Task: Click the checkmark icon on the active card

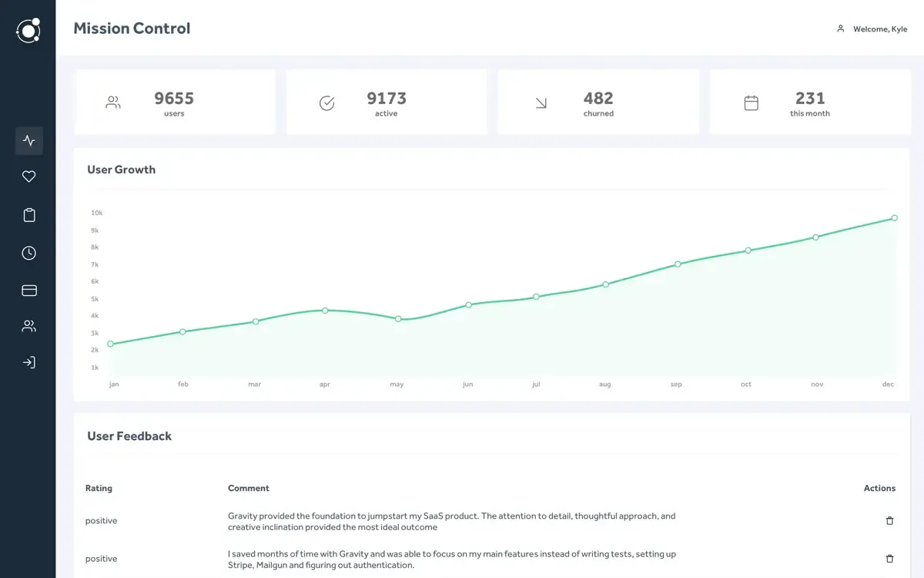Action: (326, 101)
